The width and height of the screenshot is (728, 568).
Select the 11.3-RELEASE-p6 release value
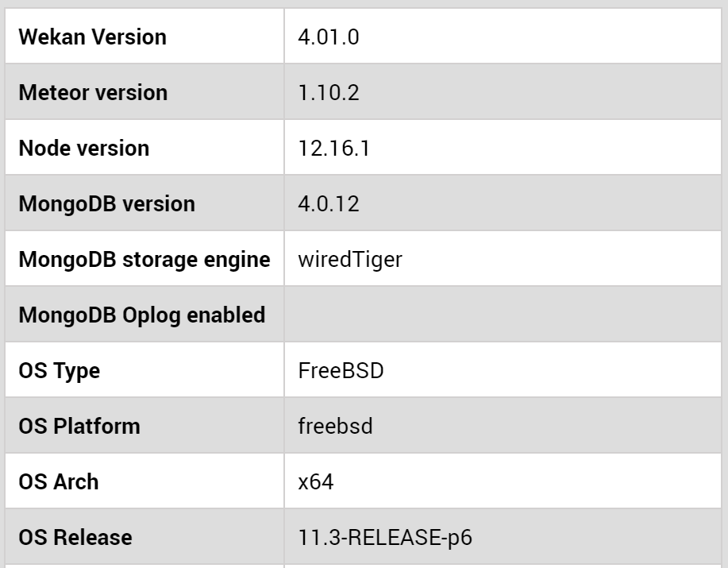[387, 538]
